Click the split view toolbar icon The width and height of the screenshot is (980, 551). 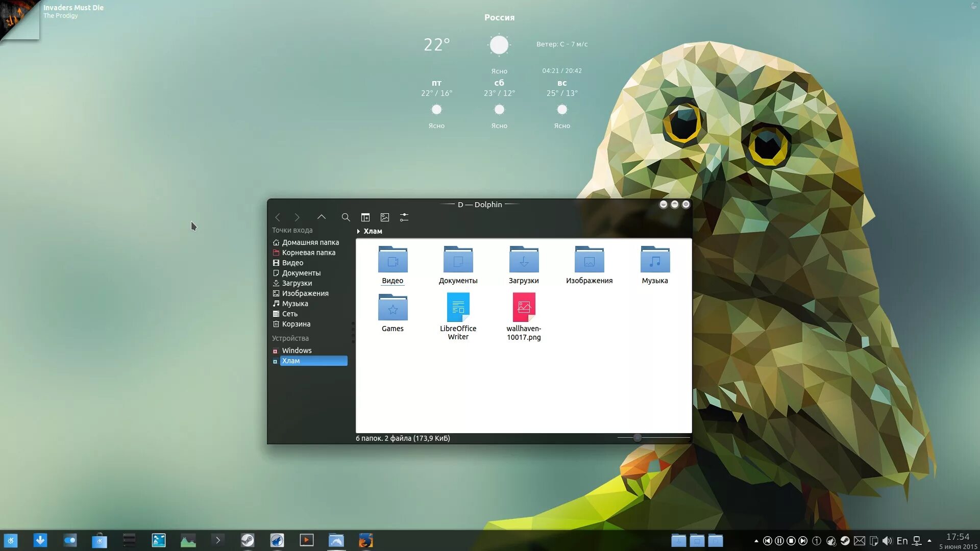tap(365, 217)
